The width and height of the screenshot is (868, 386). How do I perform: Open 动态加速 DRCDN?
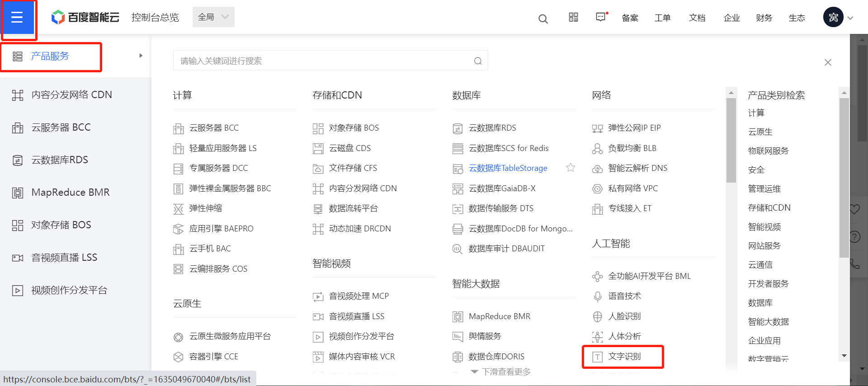[360, 229]
